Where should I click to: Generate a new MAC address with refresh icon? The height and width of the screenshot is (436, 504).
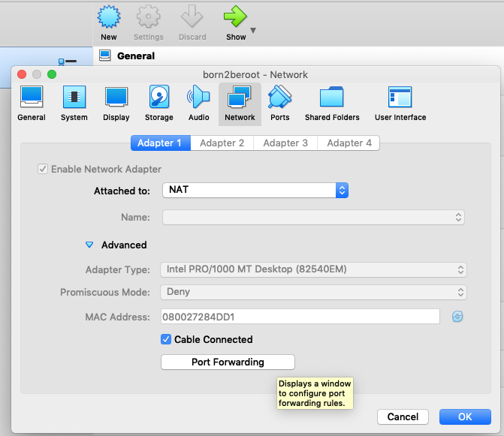point(457,317)
